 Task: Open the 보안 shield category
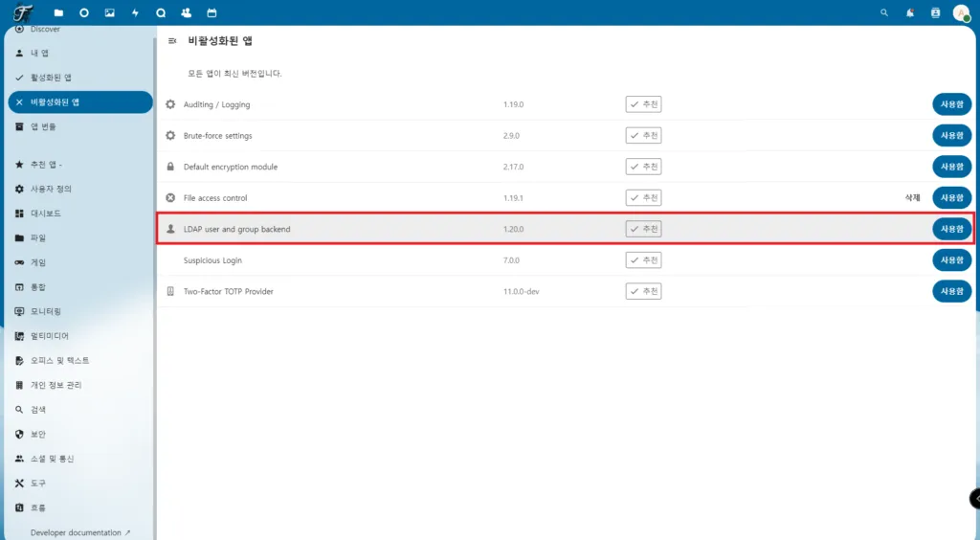coord(80,434)
